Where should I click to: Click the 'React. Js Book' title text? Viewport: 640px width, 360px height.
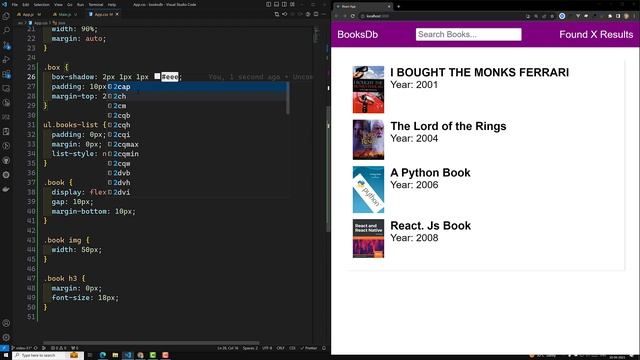[x=431, y=226]
